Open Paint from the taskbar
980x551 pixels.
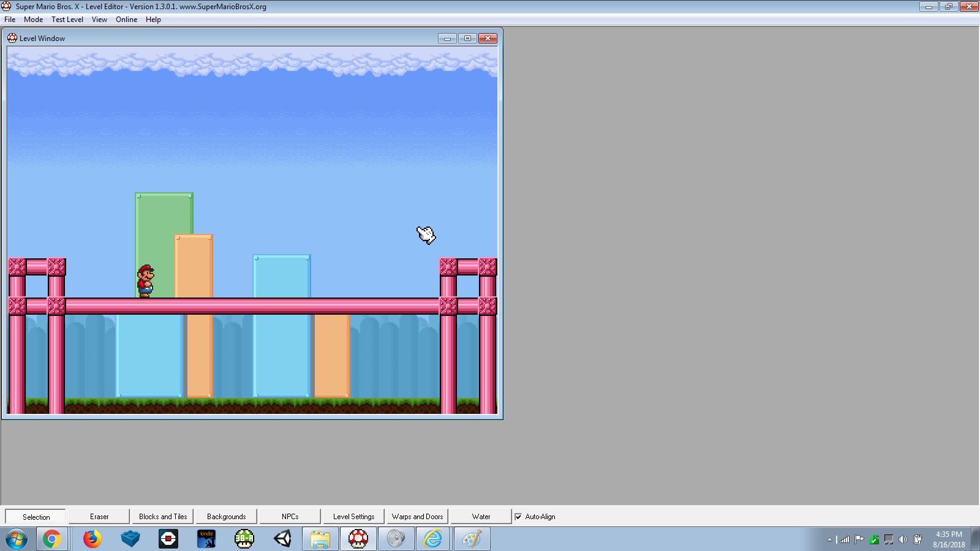point(472,539)
